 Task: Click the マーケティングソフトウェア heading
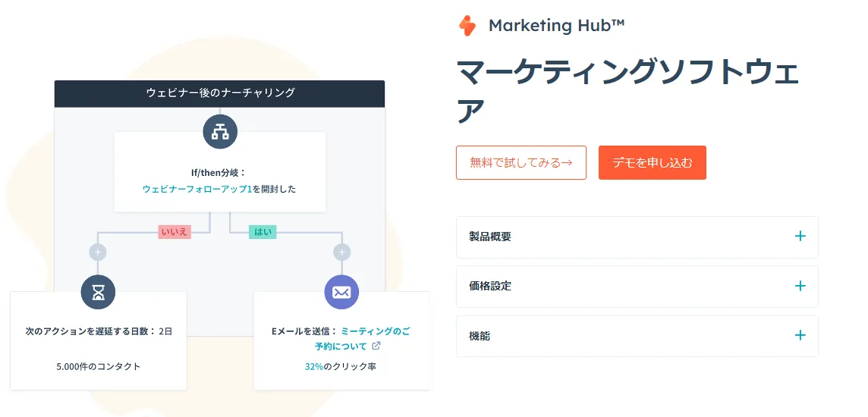(x=627, y=91)
